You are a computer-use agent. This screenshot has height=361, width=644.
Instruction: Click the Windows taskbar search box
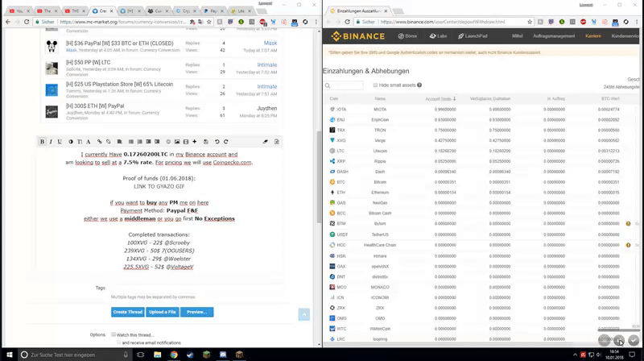point(74,355)
